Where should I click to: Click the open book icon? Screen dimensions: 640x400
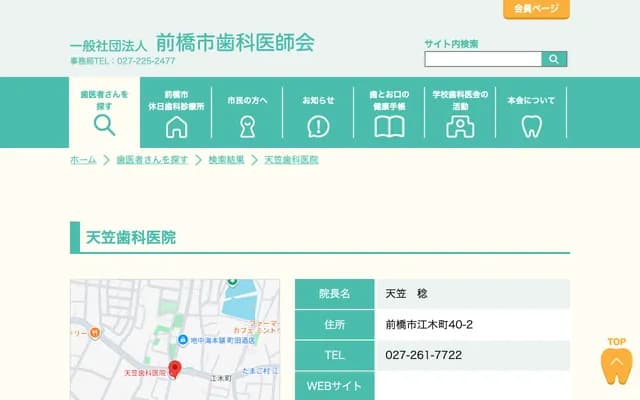point(389,127)
